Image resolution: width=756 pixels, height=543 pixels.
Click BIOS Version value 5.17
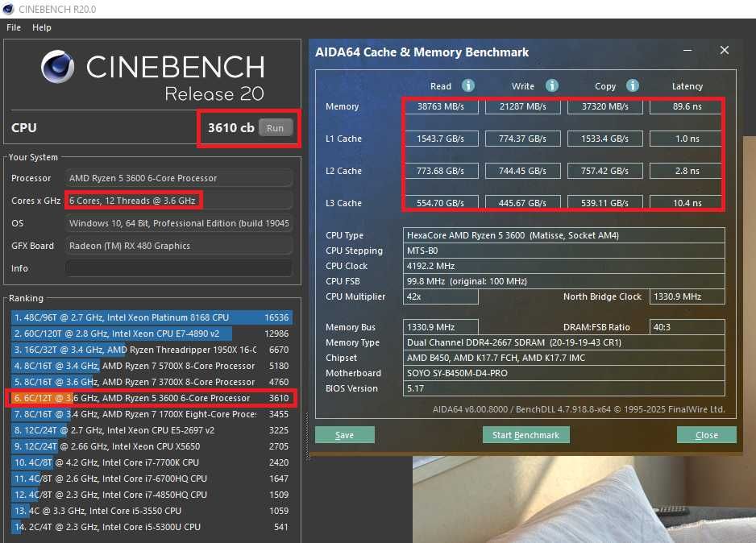(563, 388)
